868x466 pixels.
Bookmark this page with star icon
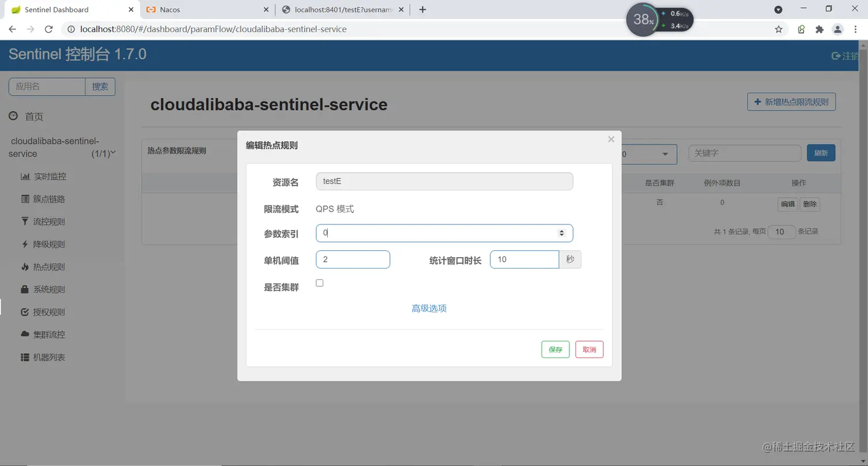coord(778,29)
